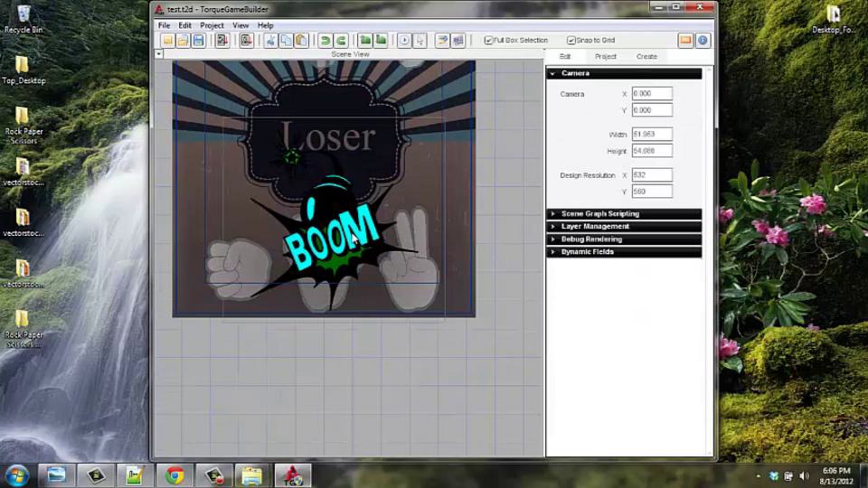Click the Design Resolution X field
Screen dimensions: 868x488
pos(652,175)
